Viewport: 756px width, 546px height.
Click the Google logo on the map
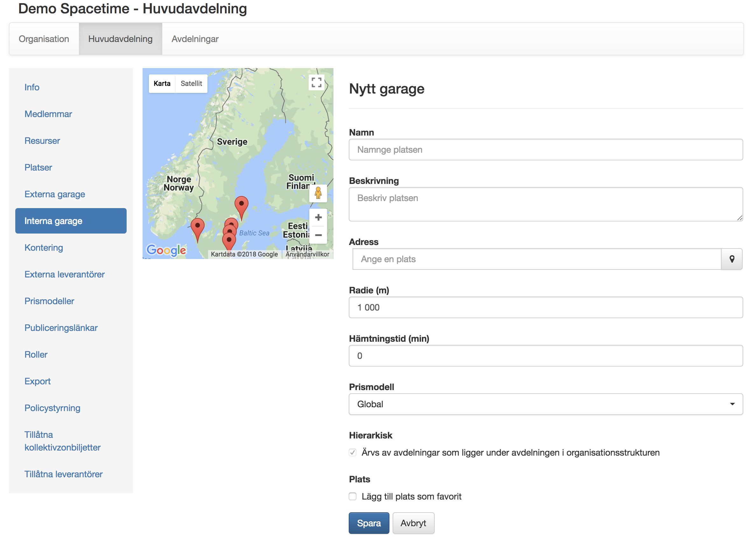166,250
